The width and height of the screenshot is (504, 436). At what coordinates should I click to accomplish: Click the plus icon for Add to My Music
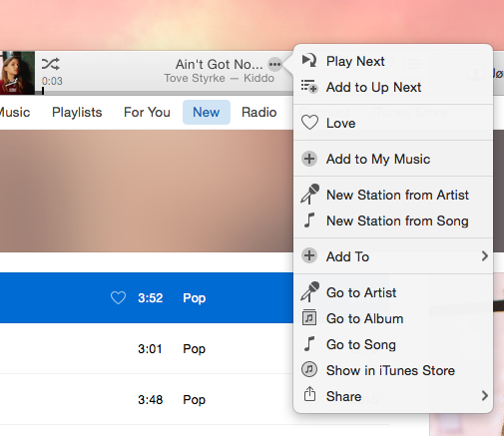coord(309,159)
